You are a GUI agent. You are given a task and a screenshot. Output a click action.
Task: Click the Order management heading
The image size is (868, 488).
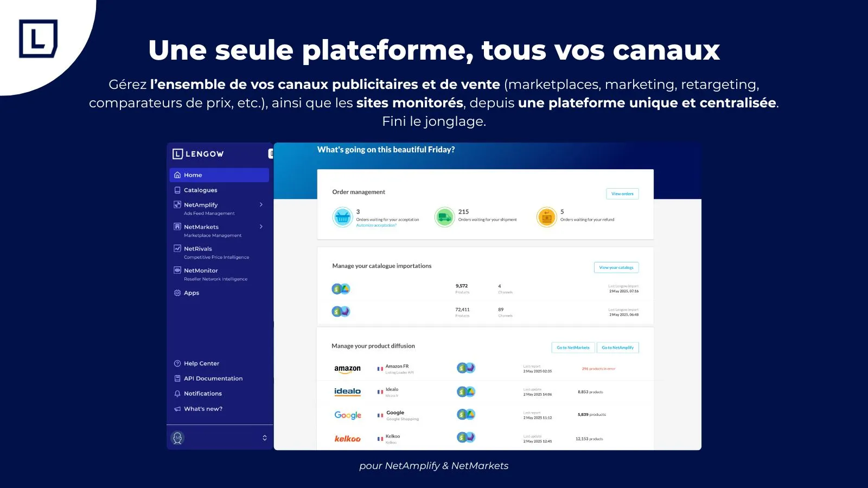(x=359, y=192)
